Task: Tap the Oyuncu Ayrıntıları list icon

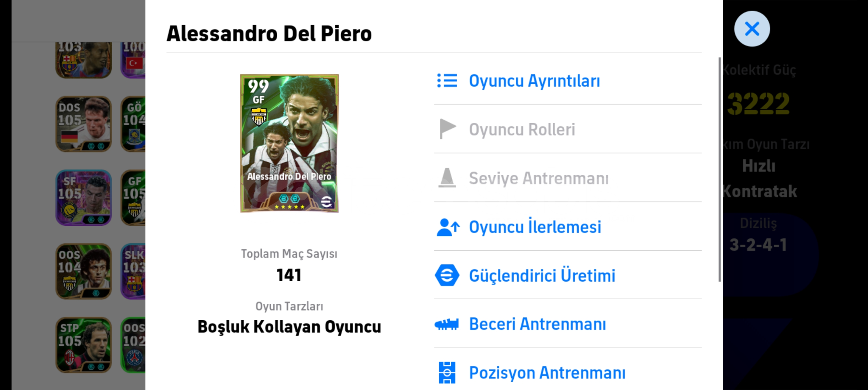Action: (447, 81)
